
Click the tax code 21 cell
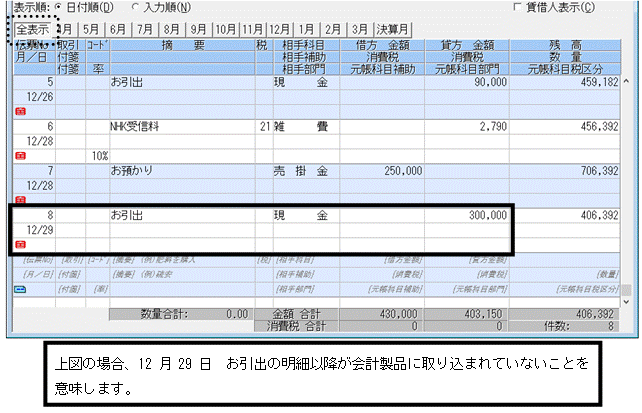(264, 126)
